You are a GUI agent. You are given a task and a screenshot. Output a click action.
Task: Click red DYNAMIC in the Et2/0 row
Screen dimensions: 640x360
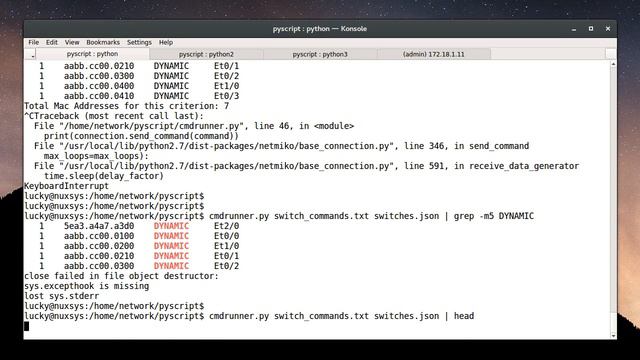pyautogui.click(x=171, y=226)
